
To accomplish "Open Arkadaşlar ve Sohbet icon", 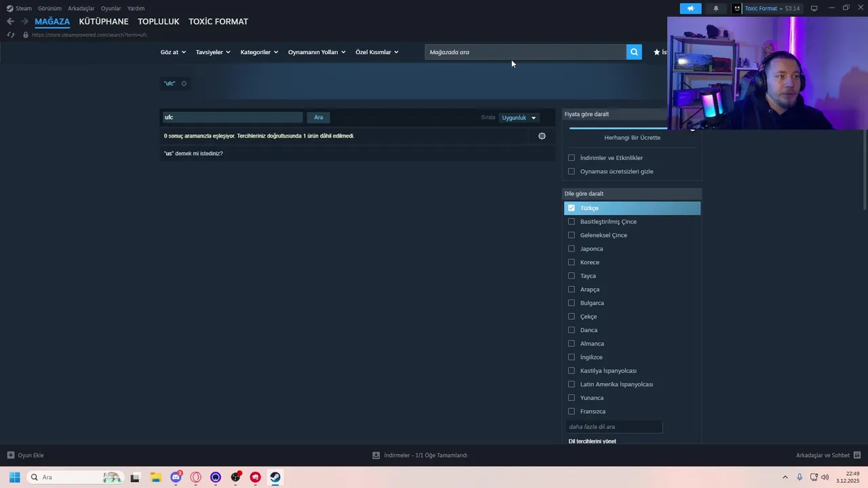I will (856, 455).
